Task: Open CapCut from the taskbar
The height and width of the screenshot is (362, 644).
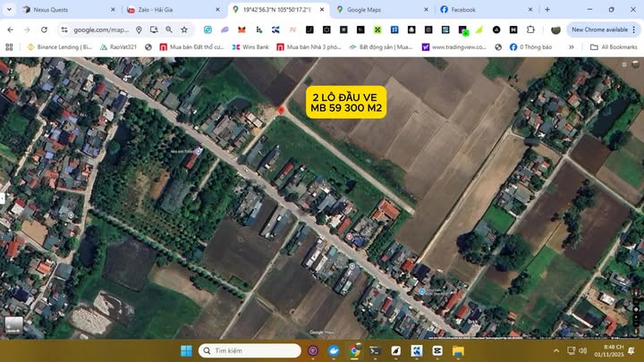Action: 437,350
